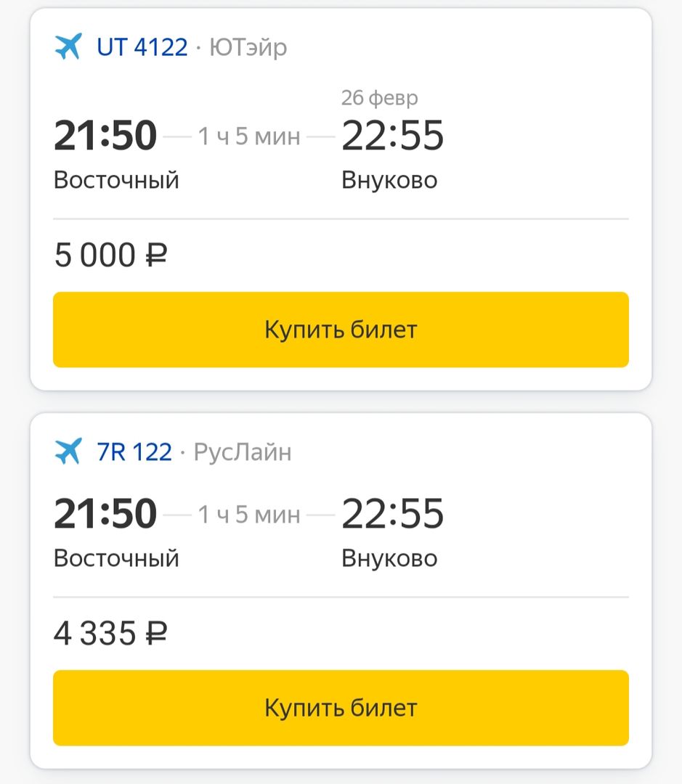682x784 pixels.
Task: Click Внуково airport on the UT 4122 card
Action: (389, 179)
